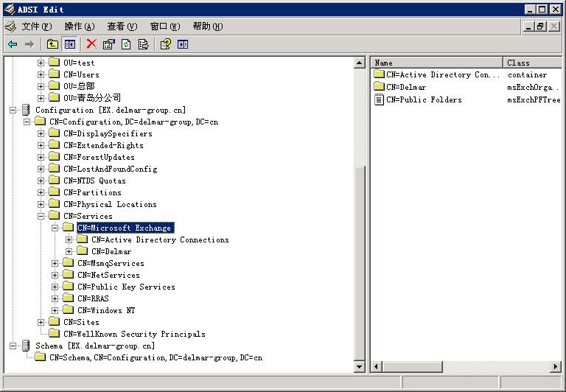
Task: Click the CN=Public Folders document icon
Action: pyautogui.click(x=379, y=99)
